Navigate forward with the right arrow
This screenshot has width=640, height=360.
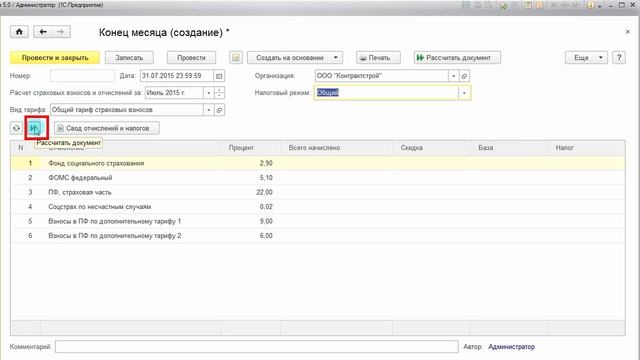61,32
